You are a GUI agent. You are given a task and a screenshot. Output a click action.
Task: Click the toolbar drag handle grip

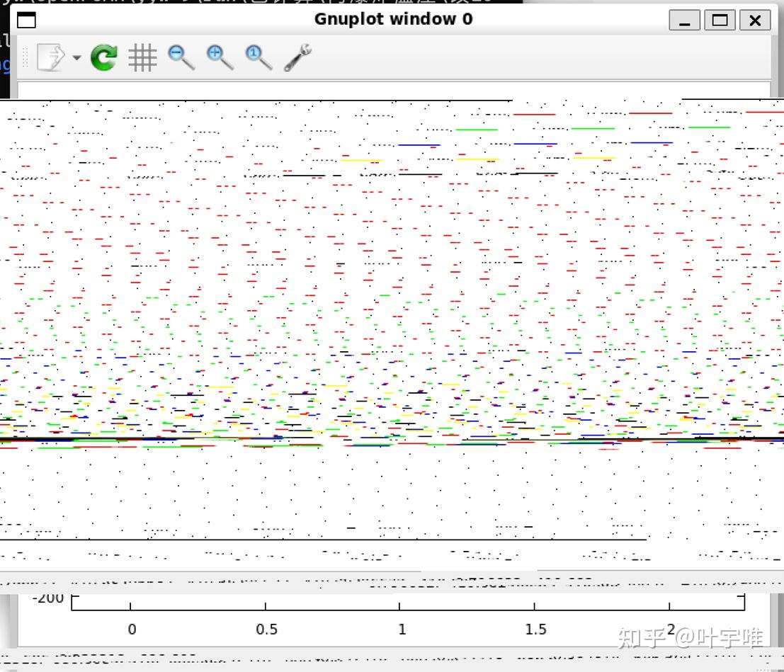tap(26, 57)
